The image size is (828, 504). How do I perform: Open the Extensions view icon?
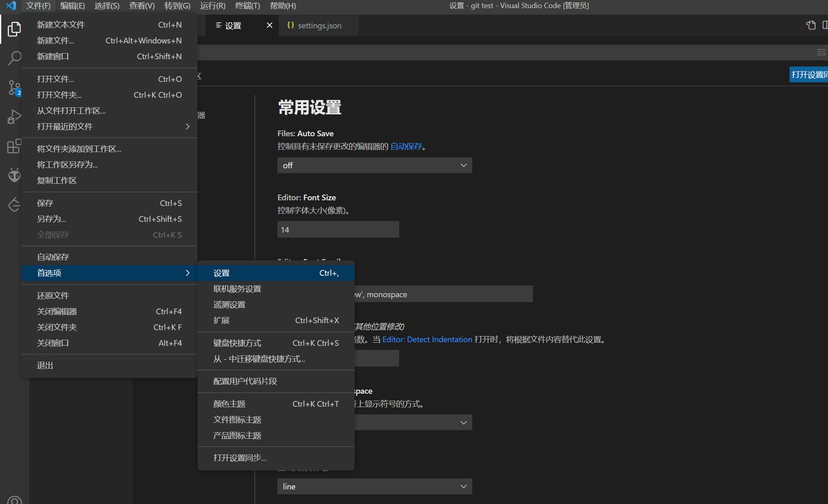coord(14,146)
